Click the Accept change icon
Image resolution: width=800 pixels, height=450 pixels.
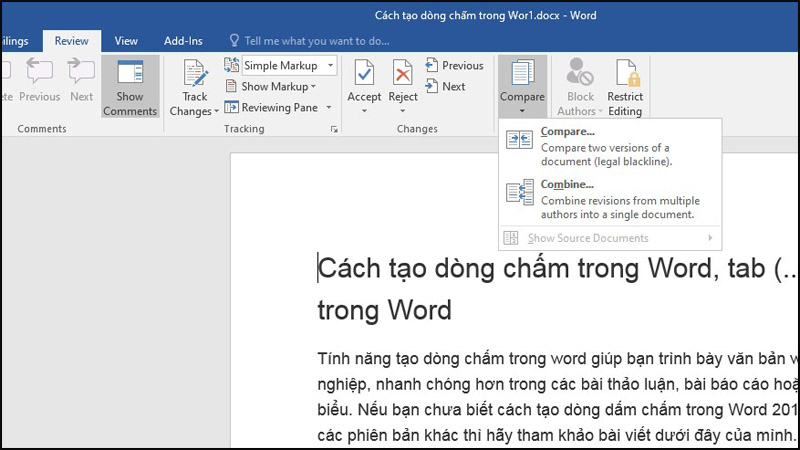(364, 72)
